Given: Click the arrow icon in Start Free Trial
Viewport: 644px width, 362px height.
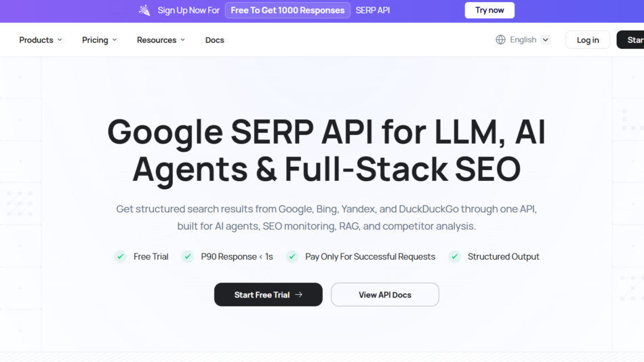Looking at the screenshot, I should [298, 295].
